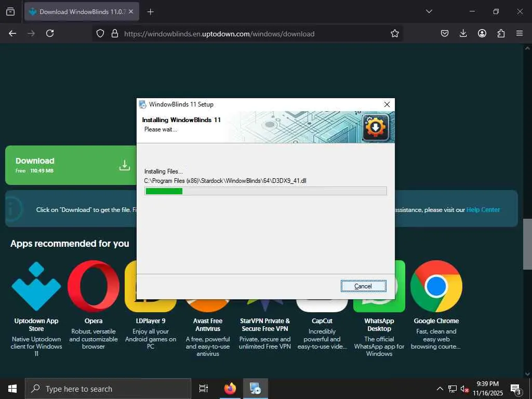Viewport: 532px width, 399px height.
Task: Switch to the setup installer taskbar icon
Action: pos(256,389)
